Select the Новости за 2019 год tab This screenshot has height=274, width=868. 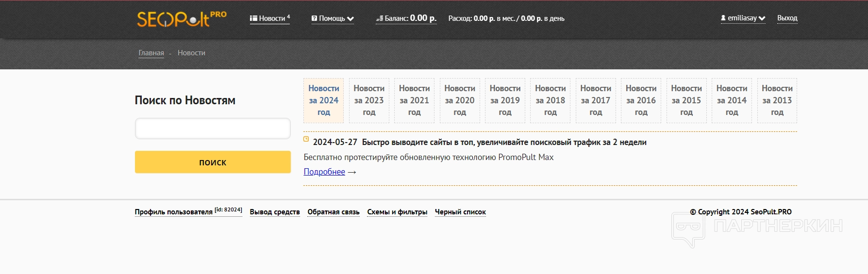click(x=505, y=100)
